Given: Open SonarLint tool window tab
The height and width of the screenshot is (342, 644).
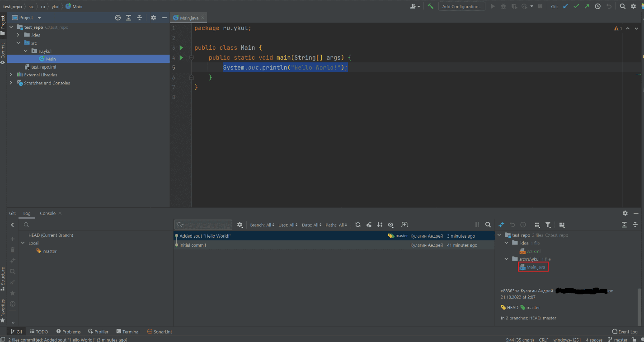Looking at the screenshot, I should [160, 332].
